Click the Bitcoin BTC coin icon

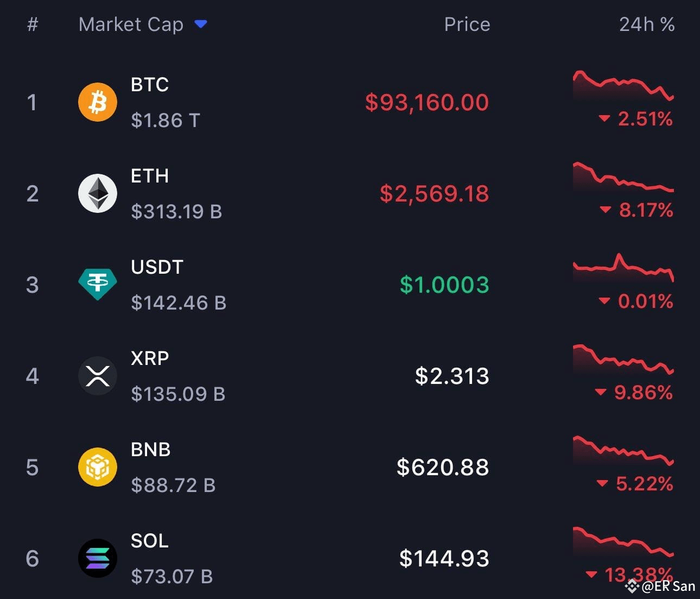pyautogui.click(x=98, y=102)
